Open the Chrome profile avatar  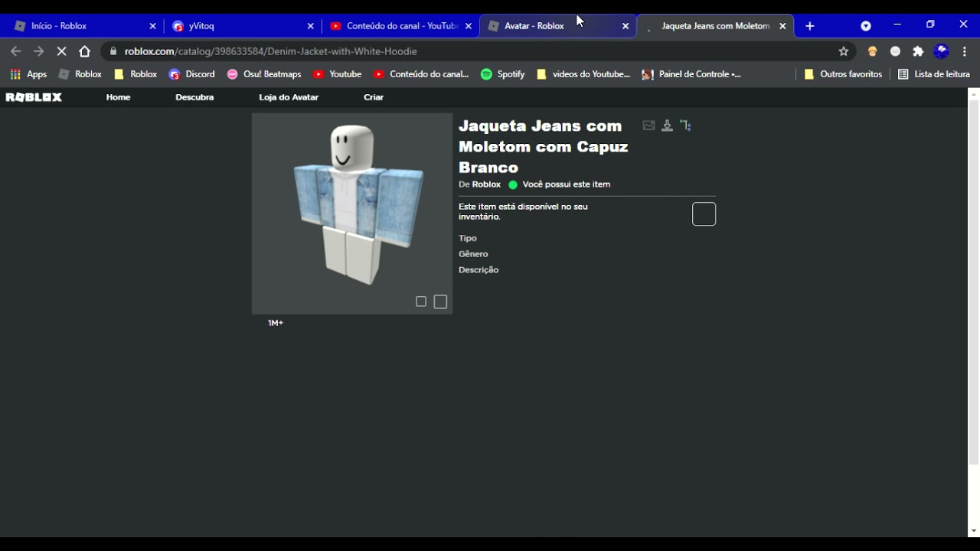(x=942, y=51)
